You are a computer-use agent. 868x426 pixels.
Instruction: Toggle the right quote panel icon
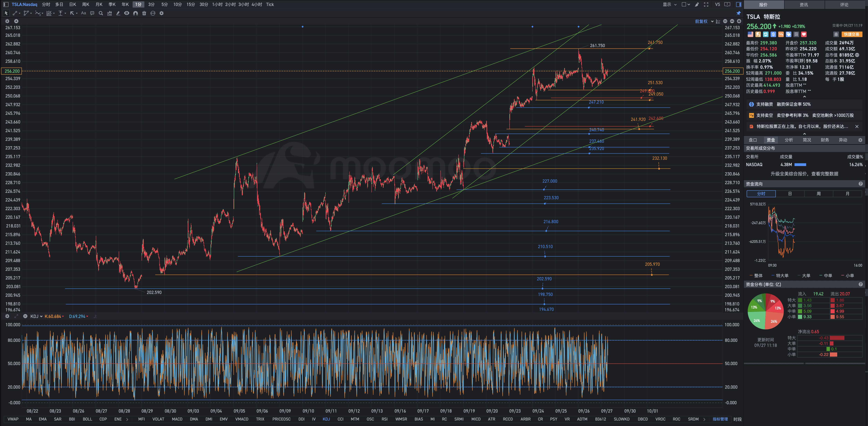click(738, 4)
